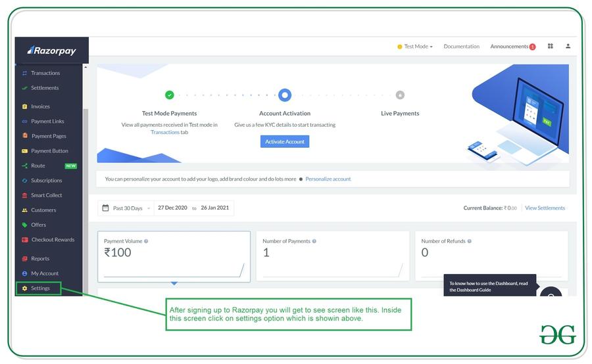Expand the Past 30 Days dropdown
Screen dimensions: 592x364
tap(127, 208)
